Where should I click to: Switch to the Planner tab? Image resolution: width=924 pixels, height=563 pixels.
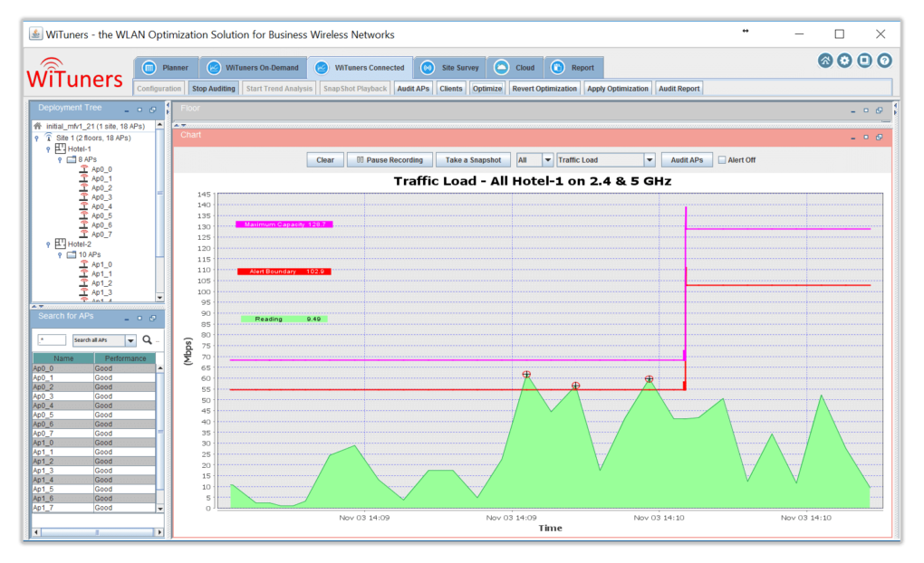(166, 68)
